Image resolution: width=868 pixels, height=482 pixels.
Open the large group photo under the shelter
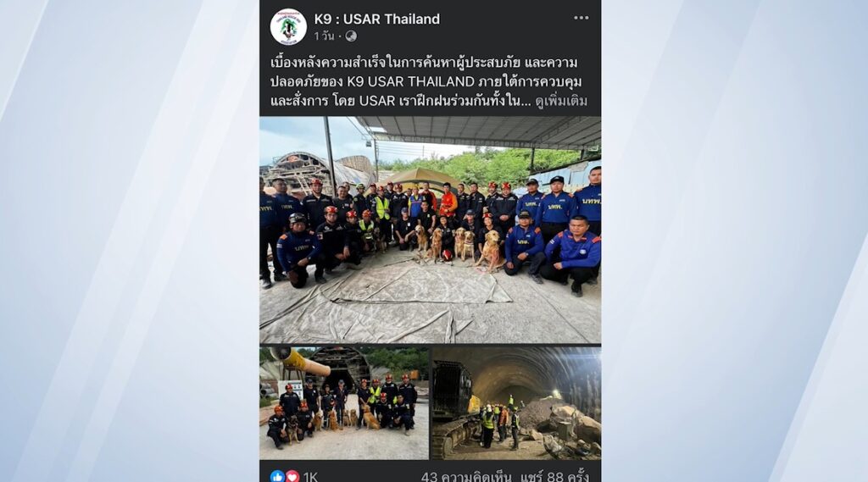pyautogui.click(x=430, y=230)
